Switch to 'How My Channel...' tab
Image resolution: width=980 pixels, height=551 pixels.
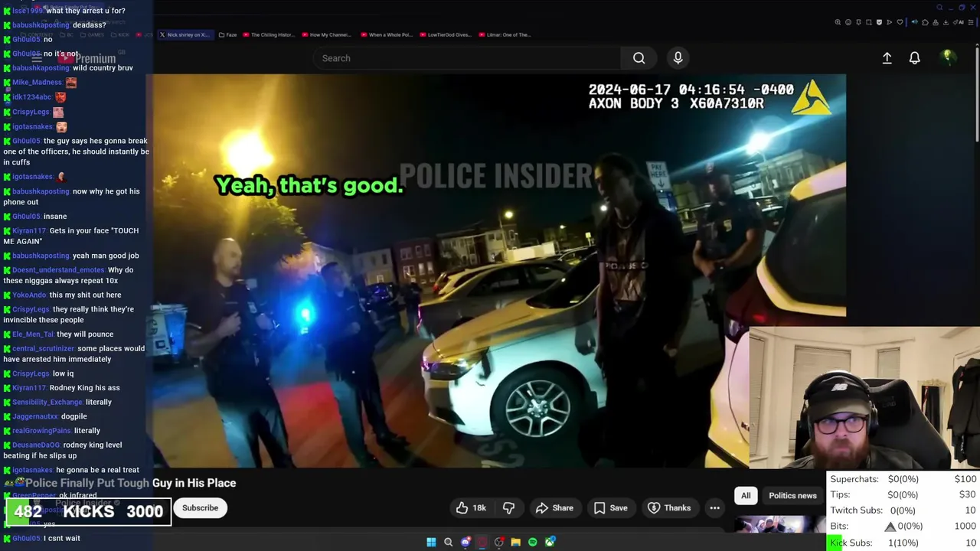[x=326, y=34]
